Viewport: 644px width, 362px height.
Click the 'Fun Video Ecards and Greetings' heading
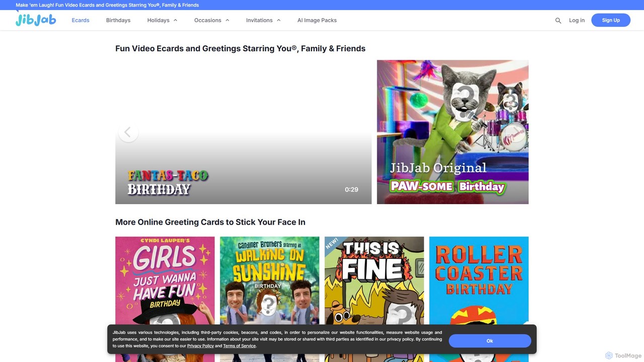[x=240, y=49]
